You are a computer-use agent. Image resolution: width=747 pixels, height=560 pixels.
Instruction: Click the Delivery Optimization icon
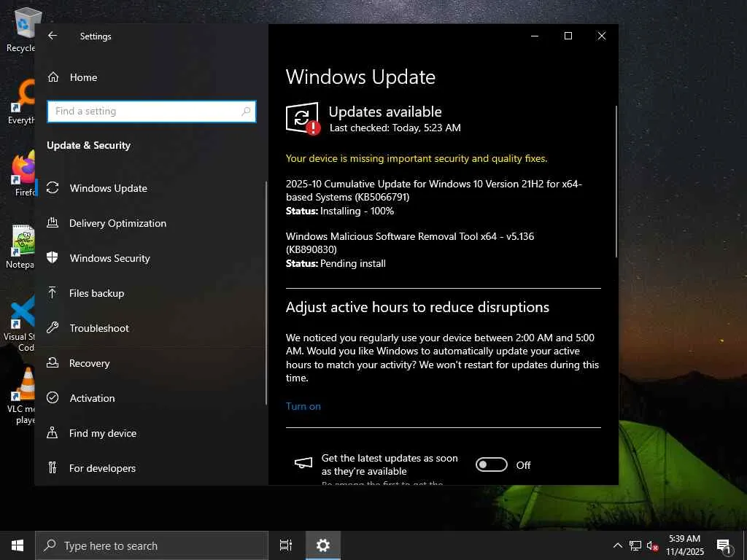[53, 222]
